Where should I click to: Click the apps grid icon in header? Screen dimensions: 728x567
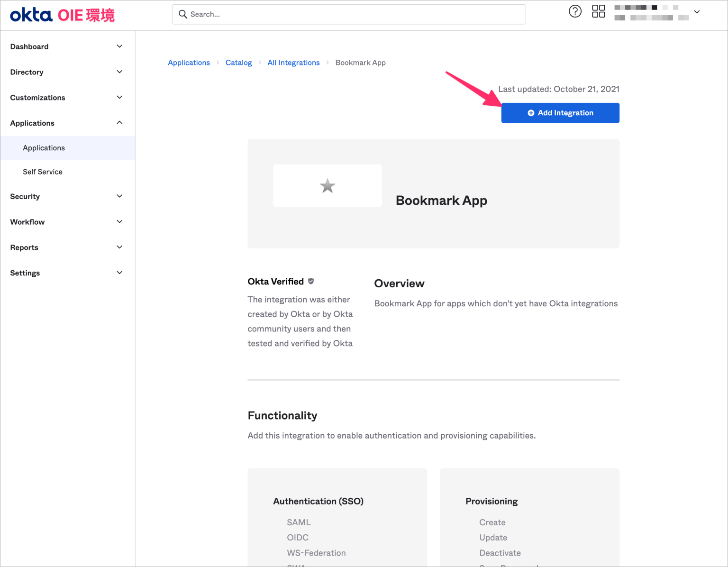[598, 11]
